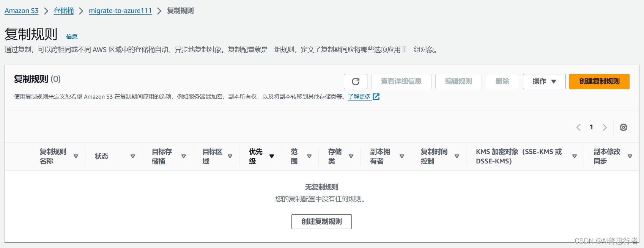Click 无复制规则 empty state text
The image size is (644, 248).
coord(321,187)
